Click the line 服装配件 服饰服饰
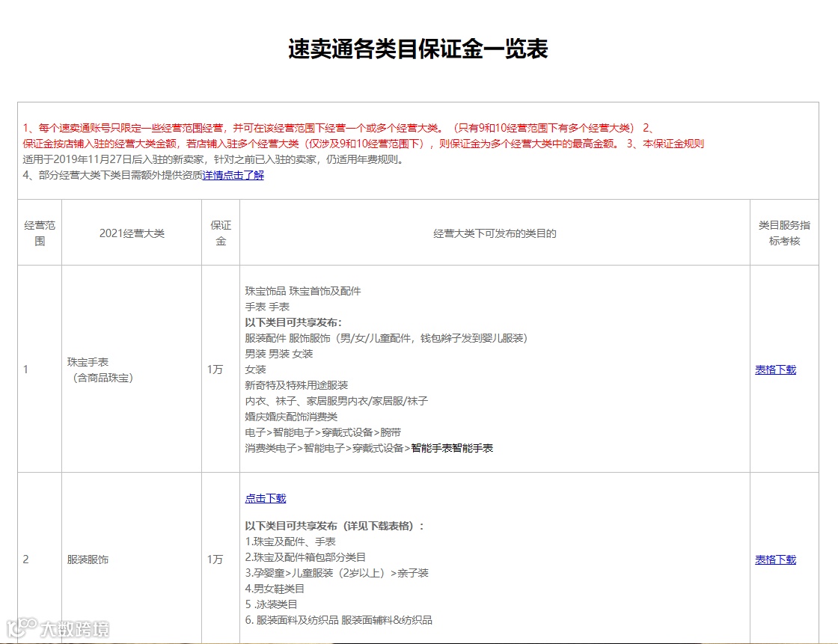Viewport: 838px width, 644px height. coord(386,338)
